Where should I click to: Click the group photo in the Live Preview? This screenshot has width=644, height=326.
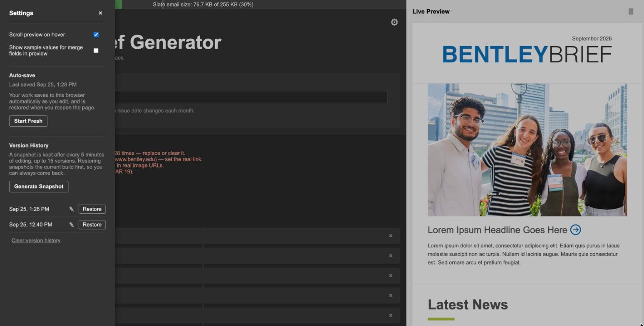527,150
